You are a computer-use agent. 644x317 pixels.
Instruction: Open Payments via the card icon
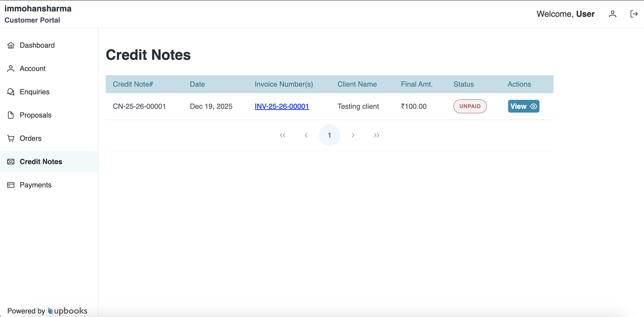coord(11,185)
